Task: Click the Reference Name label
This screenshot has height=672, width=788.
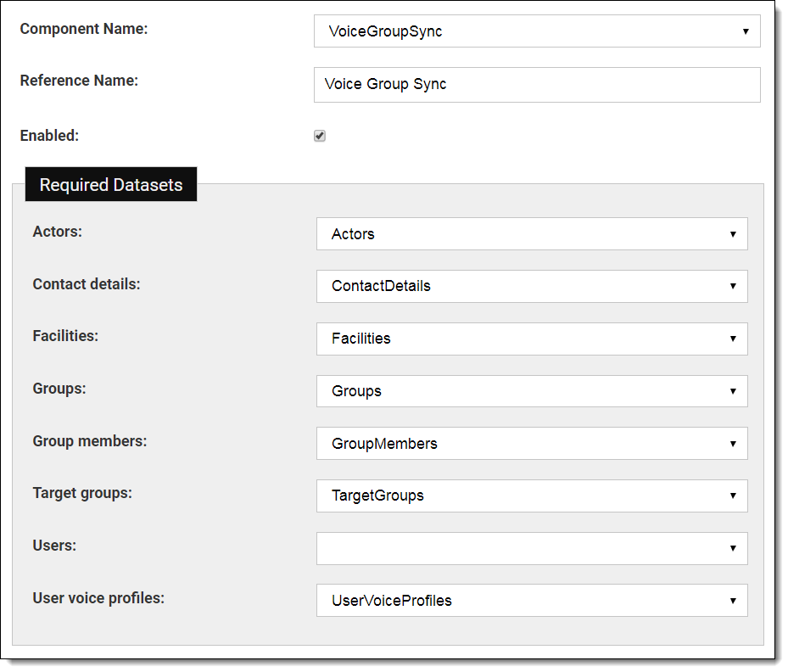Action: 79,81
